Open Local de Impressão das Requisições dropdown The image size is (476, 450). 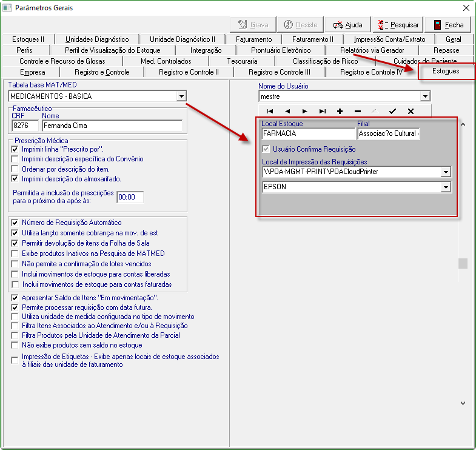click(446, 172)
